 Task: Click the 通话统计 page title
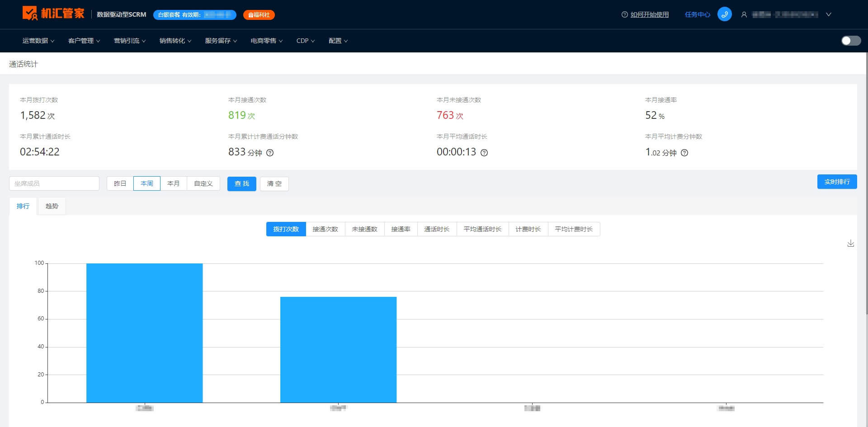pos(24,64)
